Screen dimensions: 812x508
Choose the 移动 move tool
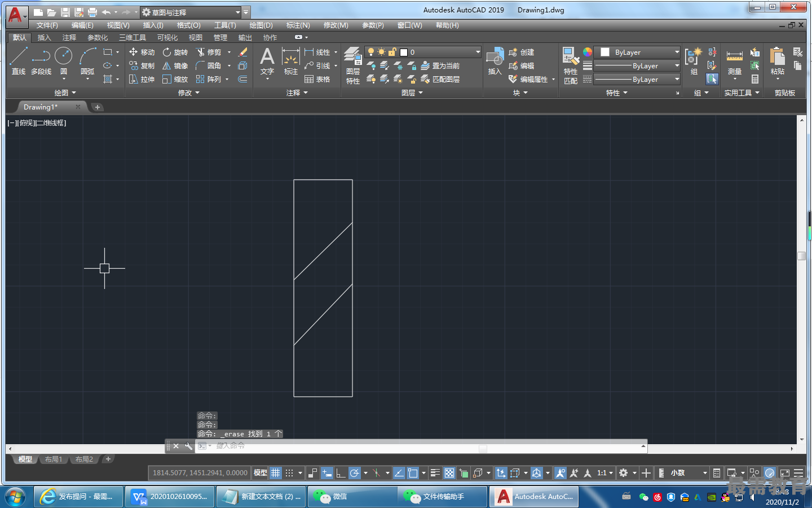tap(142, 52)
